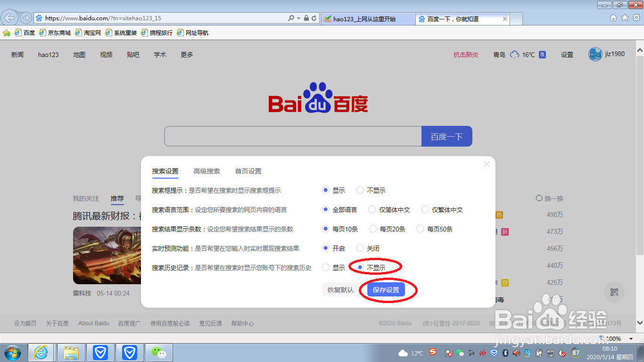Screen dimensions: 644x362
Task: Switch to the hao123 browser tab
Action: pos(368,19)
